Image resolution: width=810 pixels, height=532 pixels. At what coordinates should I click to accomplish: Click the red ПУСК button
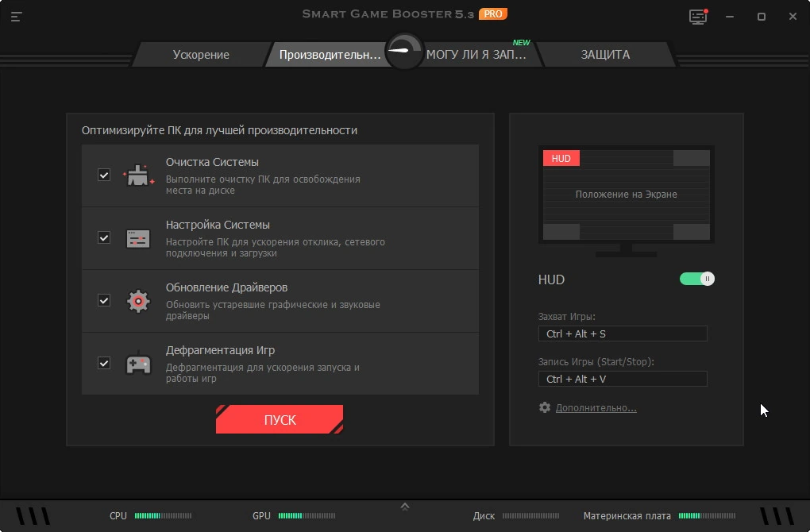(280, 419)
